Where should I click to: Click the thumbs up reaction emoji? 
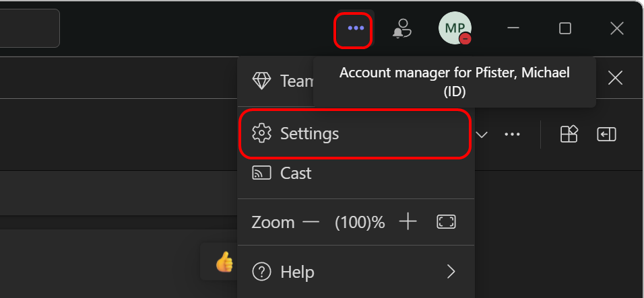[224, 262]
